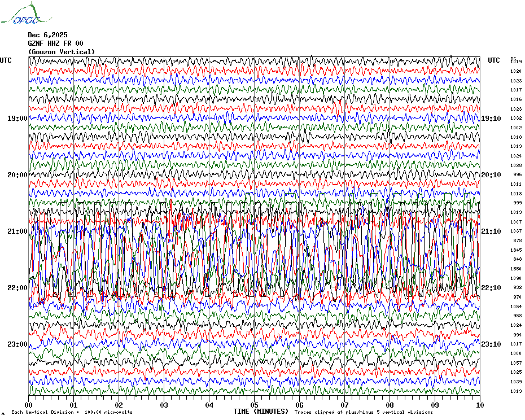Viewport: 525px width, 420px height.
Task: Click the DC offset value 1845
Action: (x=516, y=250)
